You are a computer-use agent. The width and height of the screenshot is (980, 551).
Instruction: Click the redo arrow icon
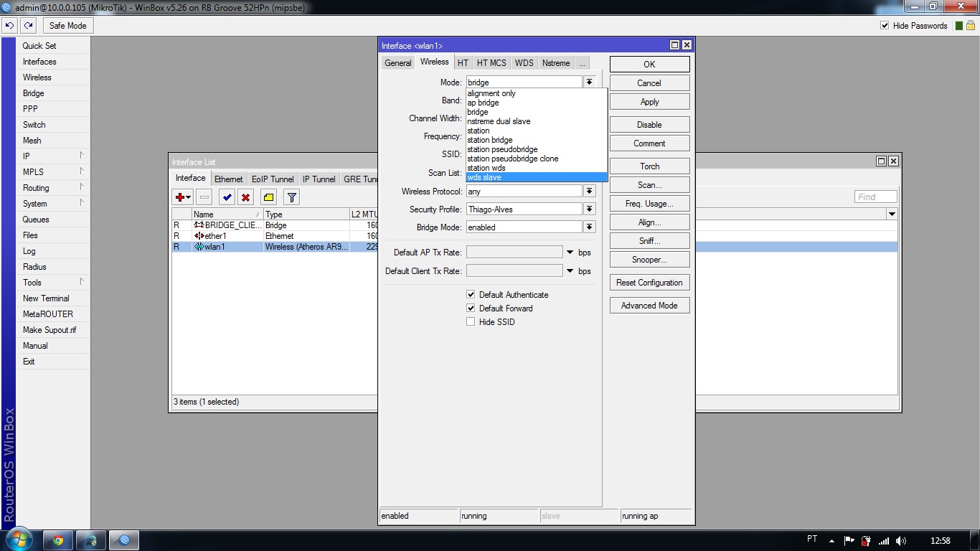[x=28, y=26]
